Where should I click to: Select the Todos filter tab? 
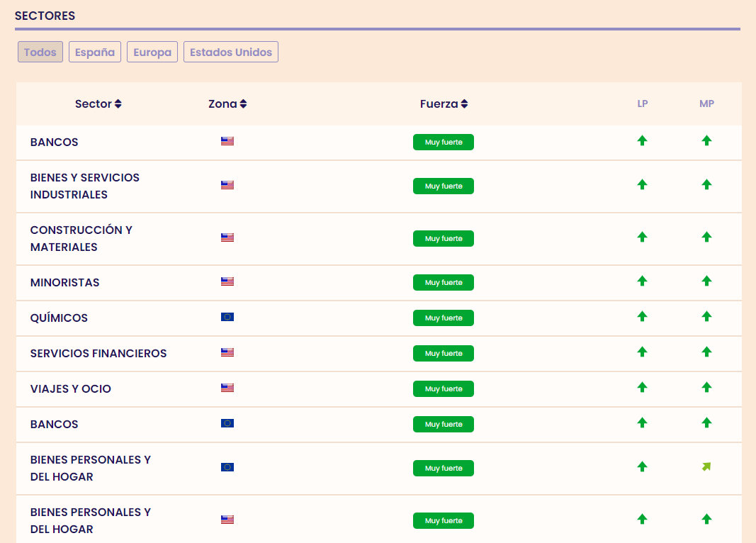(40, 52)
